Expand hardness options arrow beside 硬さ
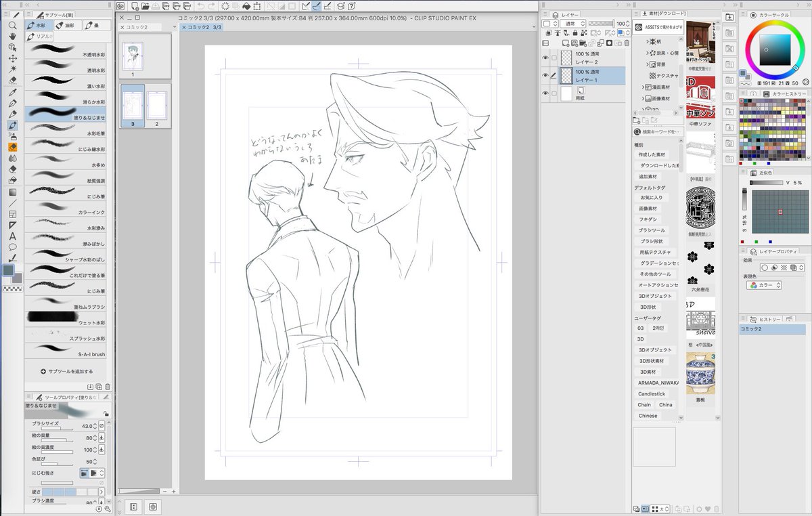This screenshot has height=516, width=812. [102, 491]
